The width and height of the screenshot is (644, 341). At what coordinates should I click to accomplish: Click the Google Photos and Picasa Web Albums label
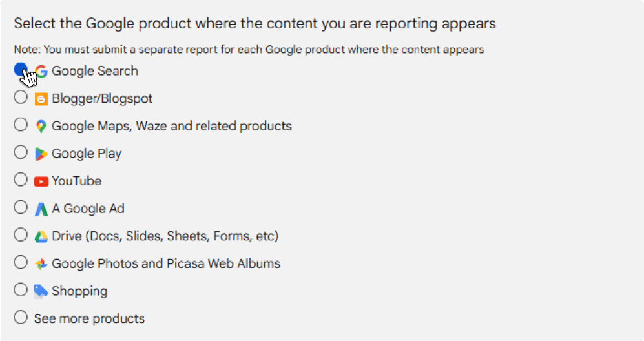[166, 263]
